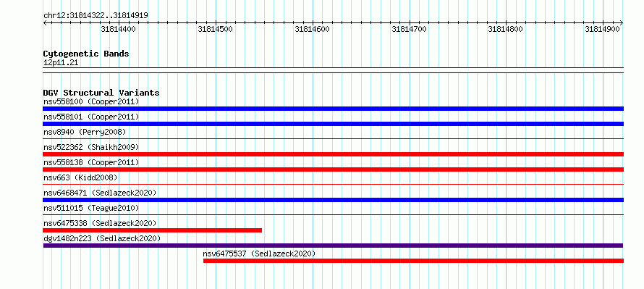Open variant label nsv558138 (Cooper2011)
644x289 pixels.
click(x=91, y=162)
